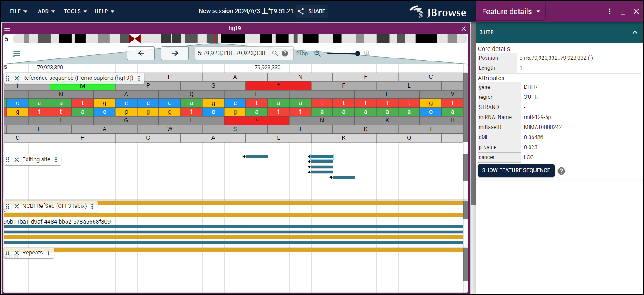Click the miRNA_Name value miR-129-5p
The image size is (644, 295).
537,117
